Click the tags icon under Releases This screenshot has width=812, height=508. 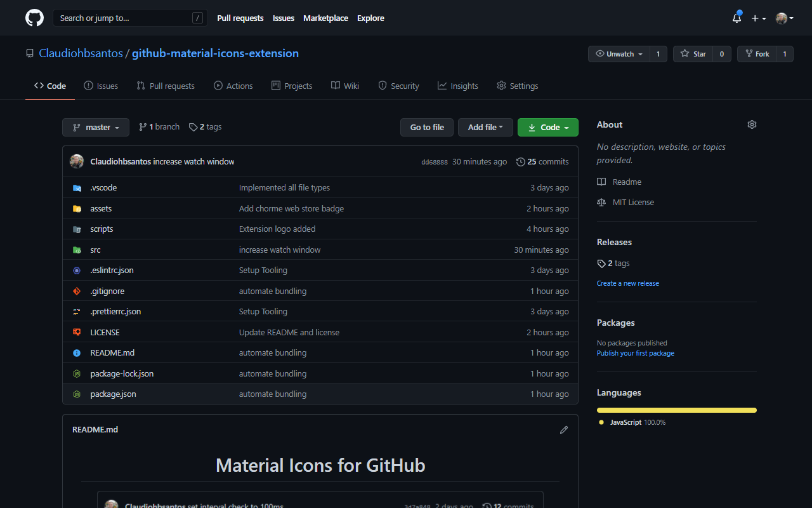(x=601, y=263)
